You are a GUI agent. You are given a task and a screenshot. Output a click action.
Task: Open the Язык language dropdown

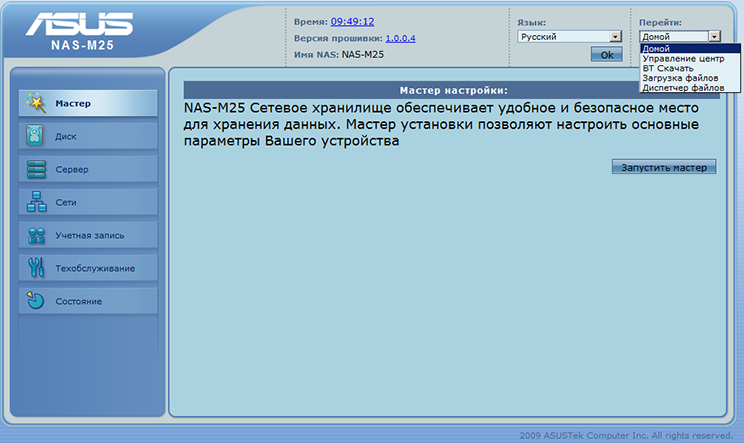(x=569, y=37)
